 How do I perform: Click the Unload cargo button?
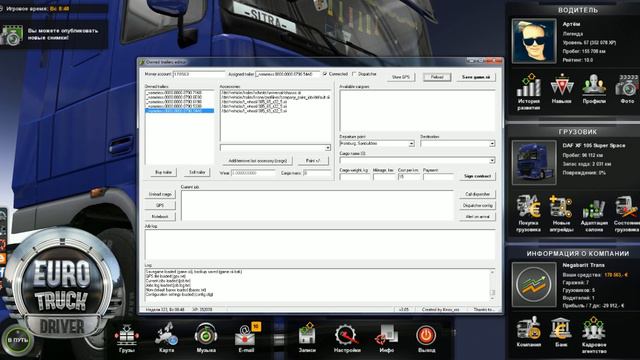[x=160, y=194]
